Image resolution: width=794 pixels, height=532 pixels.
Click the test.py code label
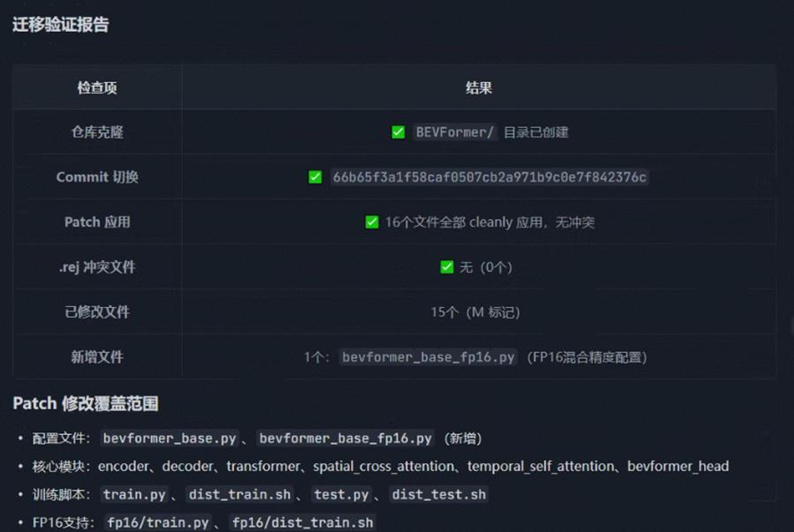point(341,494)
